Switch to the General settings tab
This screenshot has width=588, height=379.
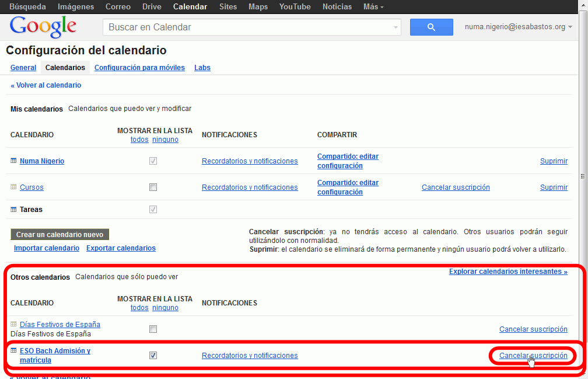[23, 68]
